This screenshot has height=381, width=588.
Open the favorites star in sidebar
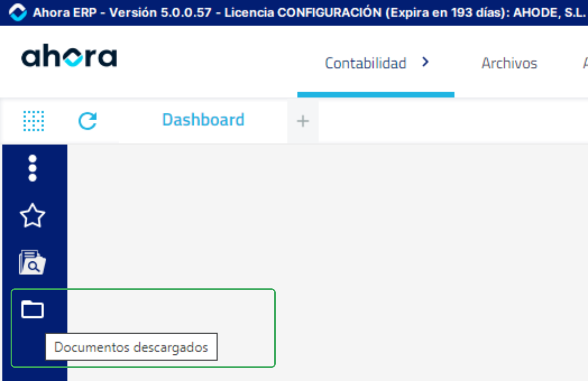point(32,215)
